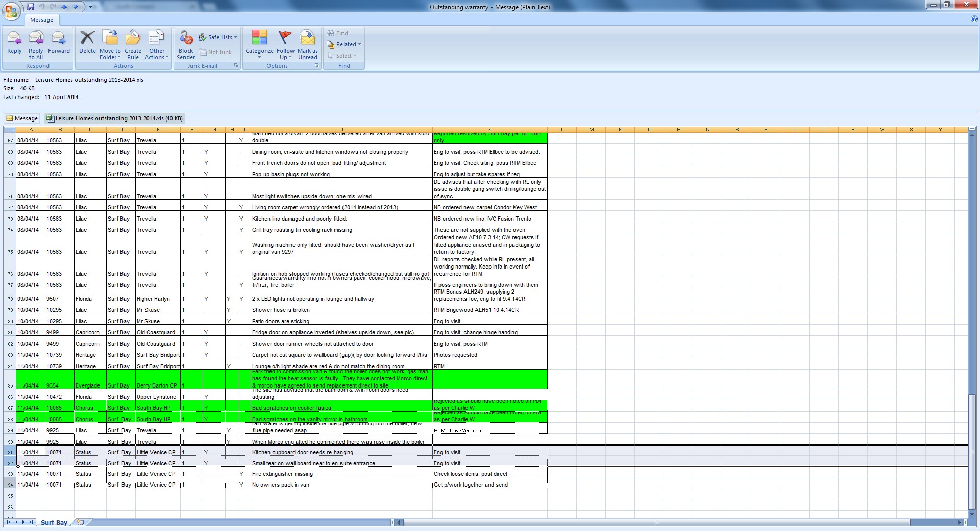Switch to the Message ribbon tab
The width and height of the screenshot is (980, 531).
pos(41,20)
